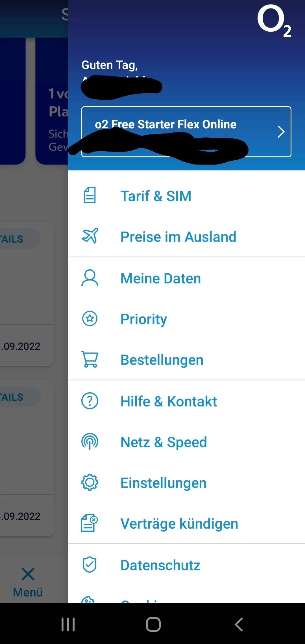Screen dimensions: 305x644
Task: Tap the Tarif & SIM document icon
Action: click(90, 195)
